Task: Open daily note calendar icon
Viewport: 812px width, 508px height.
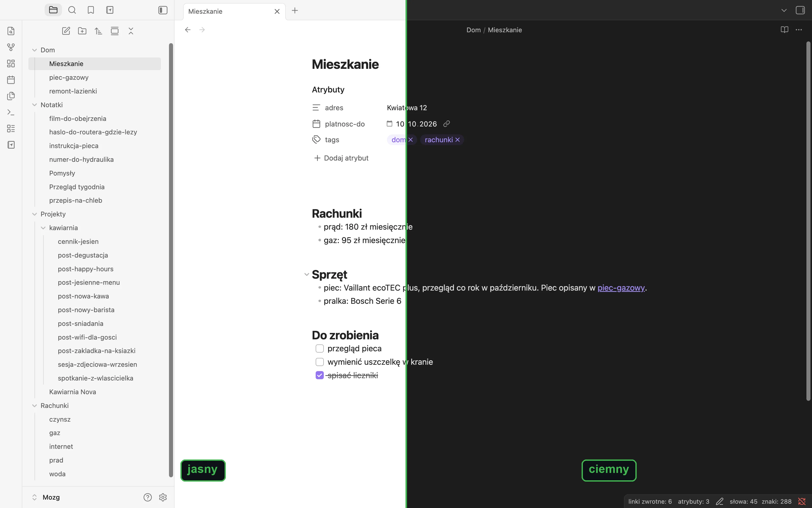Action: [x=11, y=80]
